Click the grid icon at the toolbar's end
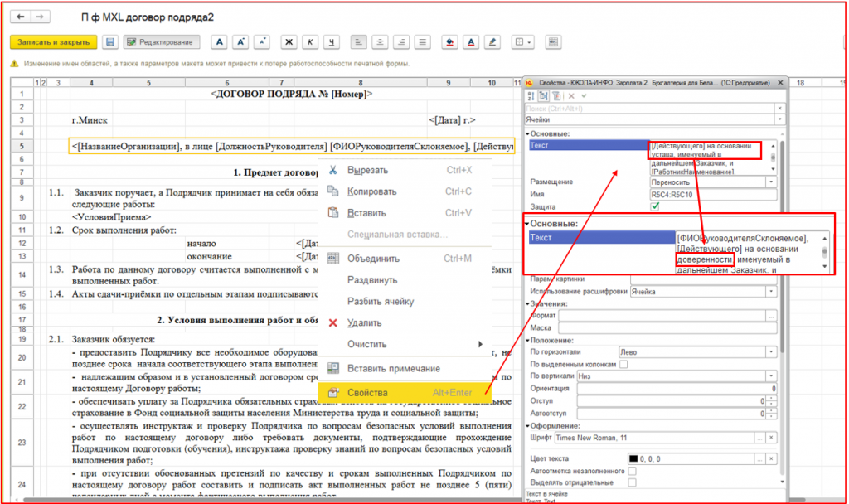Viewport: 849px width, 504px height. click(x=553, y=42)
